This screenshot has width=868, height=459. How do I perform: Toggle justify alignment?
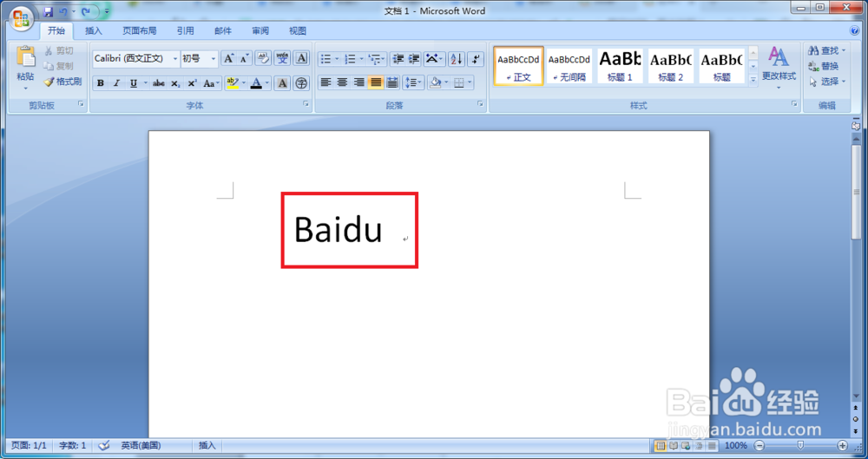376,83
